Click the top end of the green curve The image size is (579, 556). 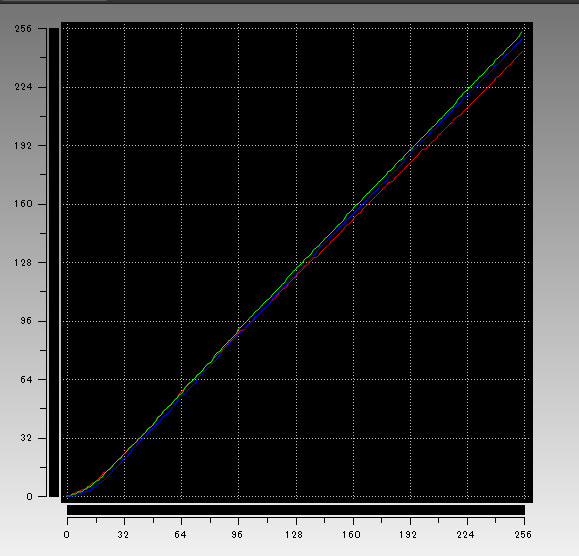522,32
